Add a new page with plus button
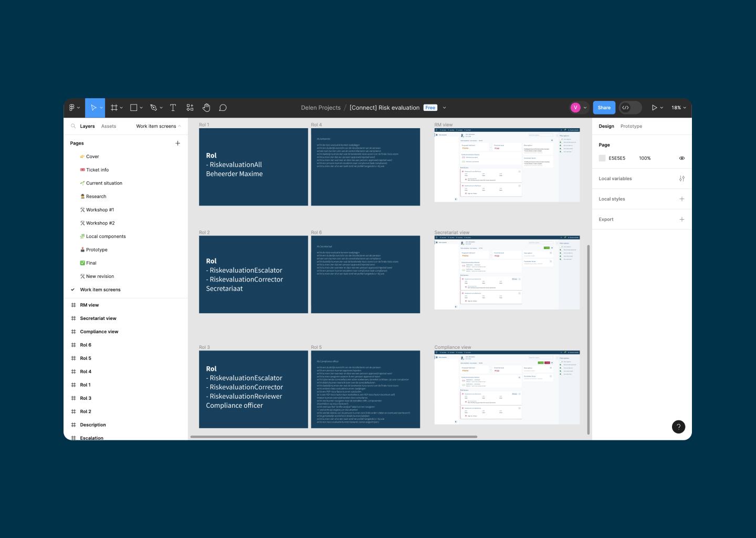This screenshot has height=538, width=756. (177, 143)
